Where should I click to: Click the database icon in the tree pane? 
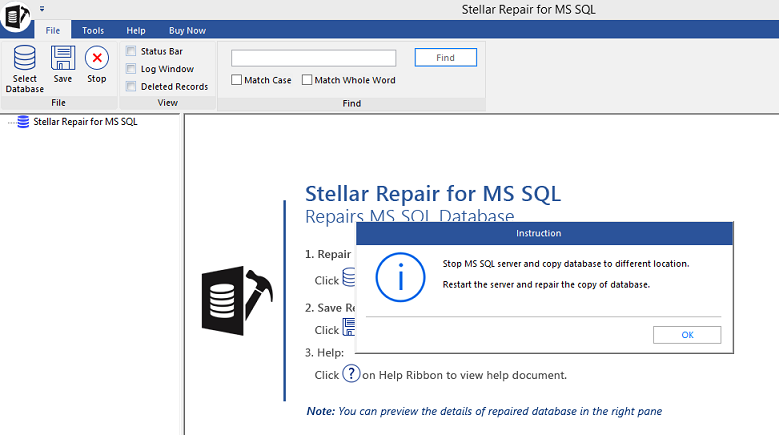pos(23,122)
